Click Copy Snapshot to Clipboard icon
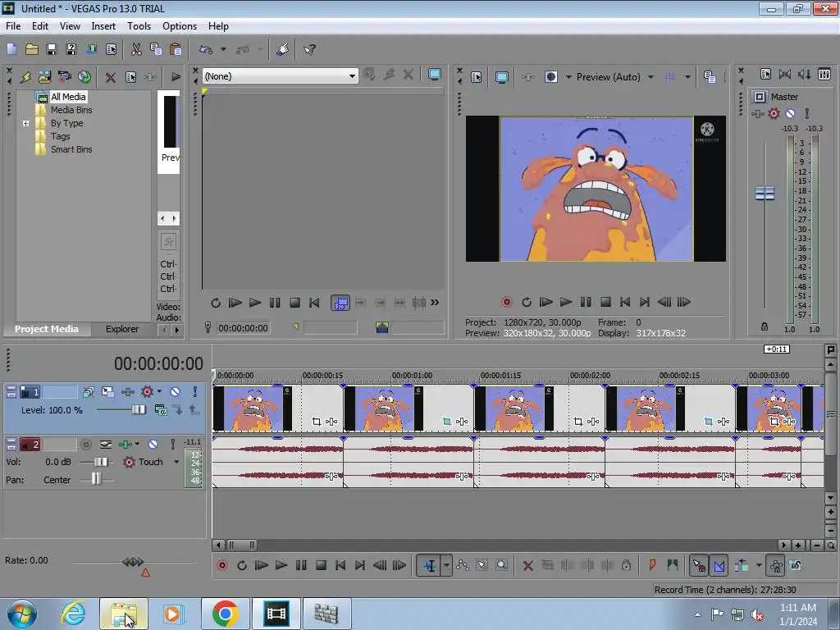Image resolution: width=840 pixels, height=630 pixels. tap(710, 77)
